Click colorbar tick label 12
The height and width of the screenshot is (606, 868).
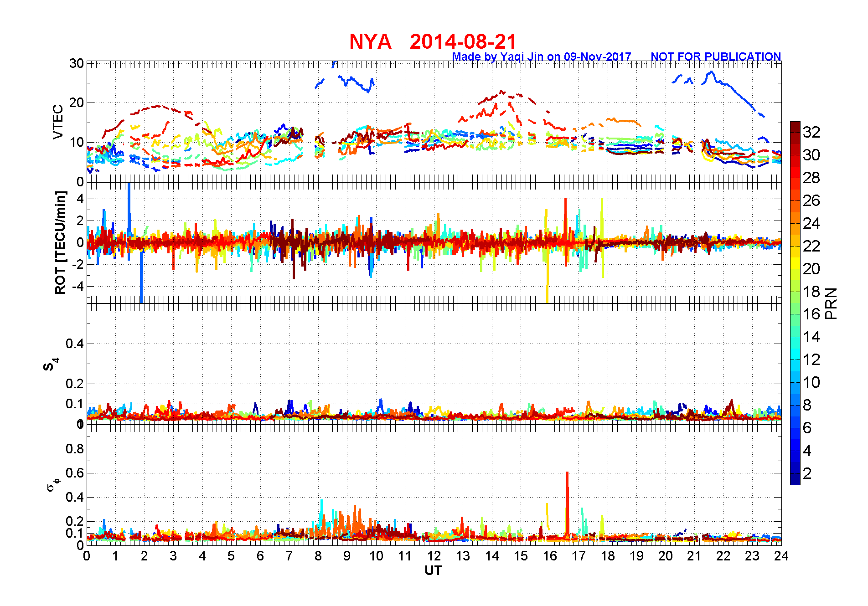pos(811,359)
